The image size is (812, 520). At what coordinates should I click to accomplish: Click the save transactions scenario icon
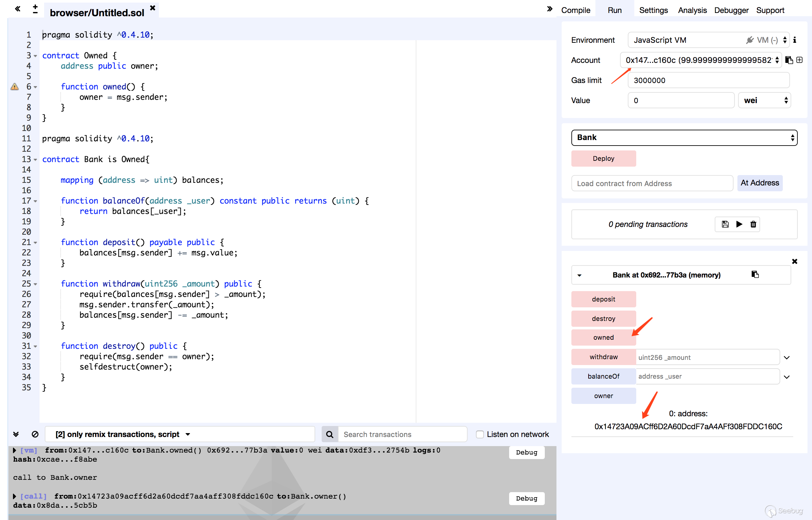pyautogui.click(x=725, y=224)
